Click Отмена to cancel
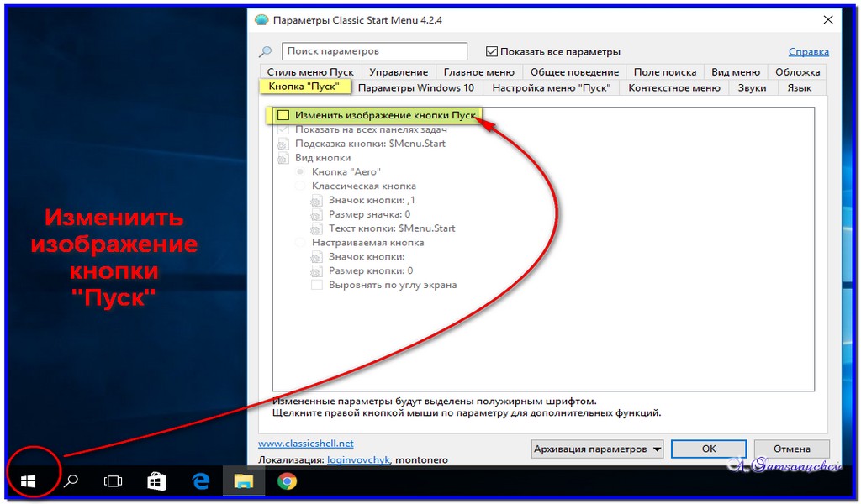 click(x=792, y=449)
